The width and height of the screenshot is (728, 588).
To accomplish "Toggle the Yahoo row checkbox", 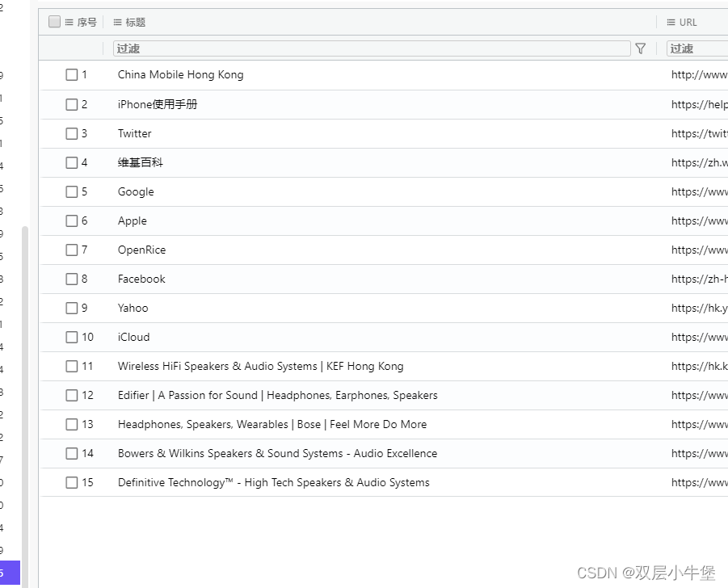I will point(71,309).
